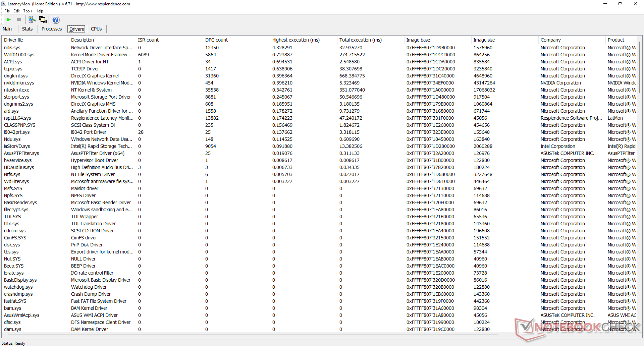Click 'NVIDIA Corporation' company cell
The image size is (644, 346).
560,83
